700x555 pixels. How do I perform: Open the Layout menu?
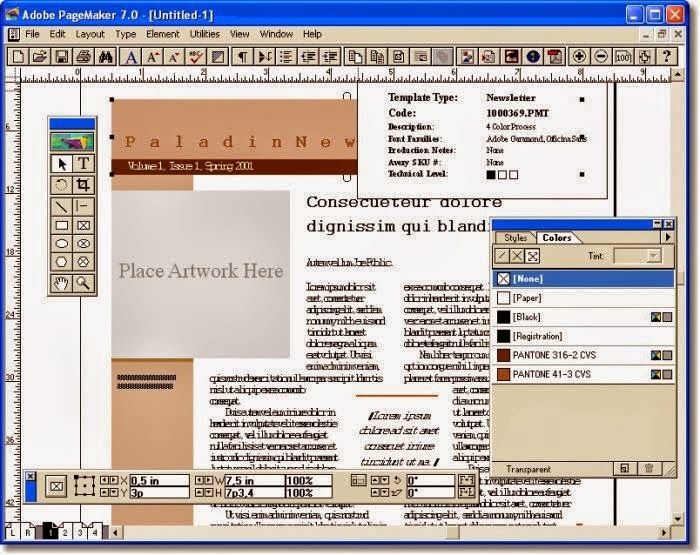point(90,34)
